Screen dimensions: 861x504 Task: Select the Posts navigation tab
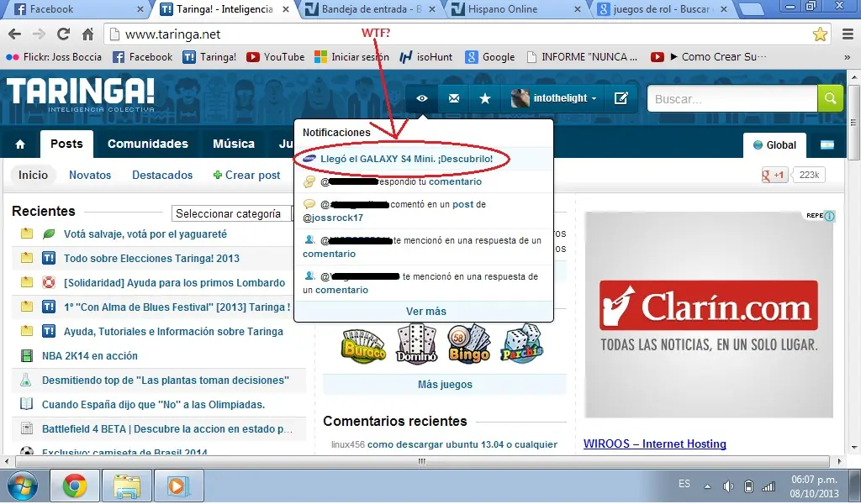pyautogui.click(x=66, y=144)
